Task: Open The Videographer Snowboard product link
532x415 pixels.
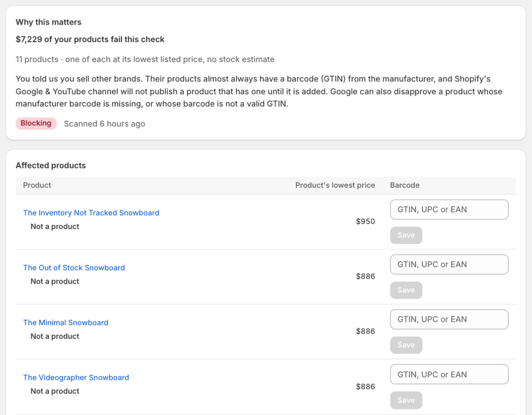Action: coord(76,378)
